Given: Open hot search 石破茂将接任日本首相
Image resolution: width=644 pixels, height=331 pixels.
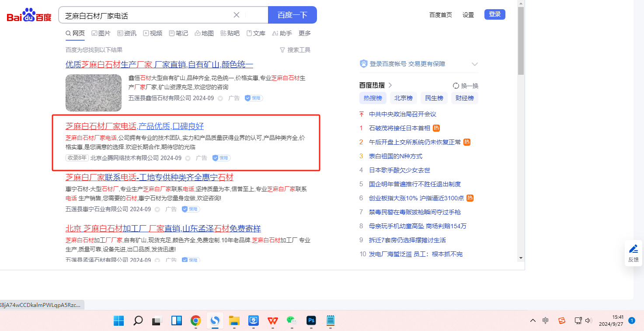Looking at the screenshot, I should pyautogui.click(x=400, y=128).
